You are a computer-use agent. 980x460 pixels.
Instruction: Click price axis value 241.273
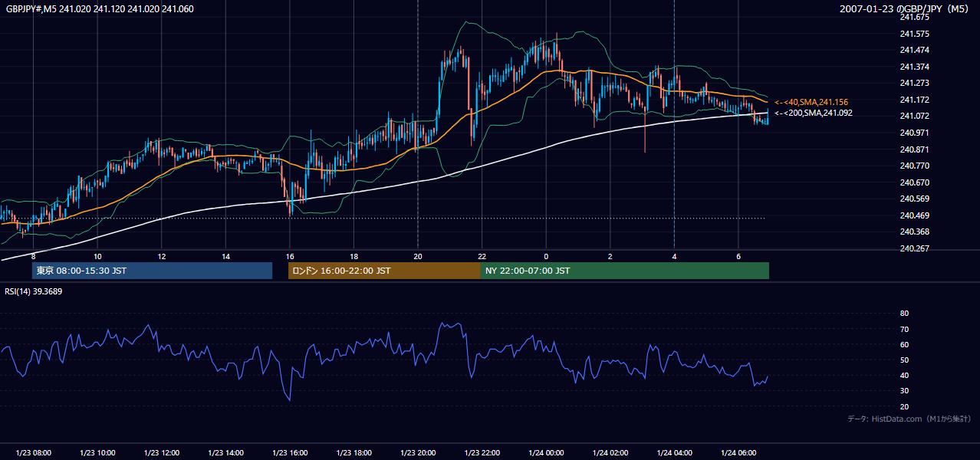(915, 83)
